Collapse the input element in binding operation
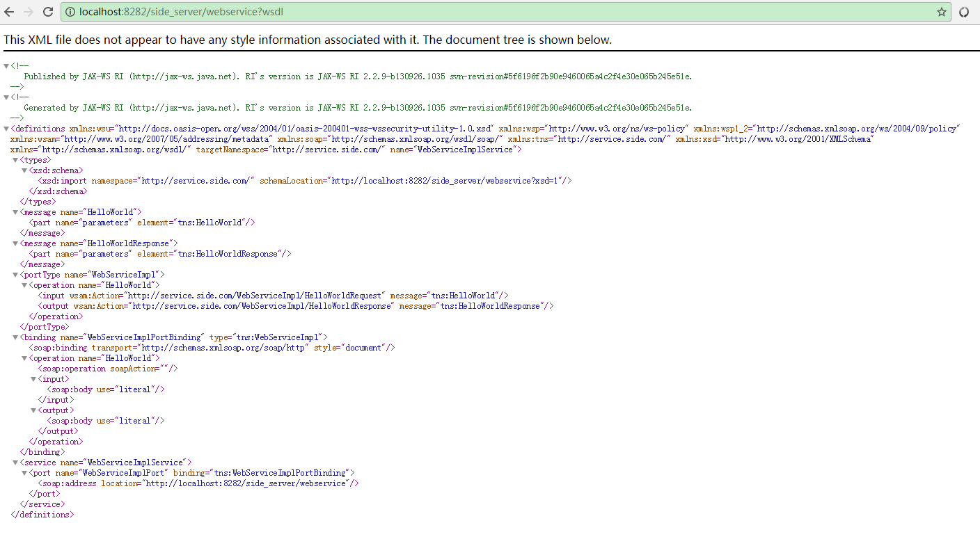The image size is (980, 555). point(33,379)
